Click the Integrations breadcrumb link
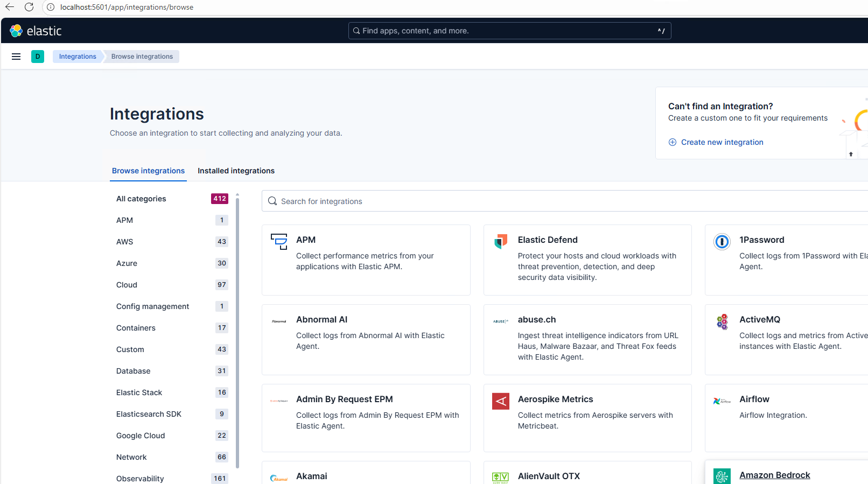 (x=78, y=57)
